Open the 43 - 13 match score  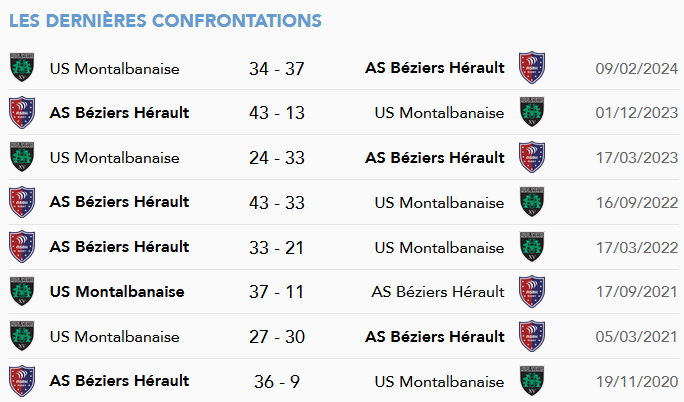tap(277, 113)
